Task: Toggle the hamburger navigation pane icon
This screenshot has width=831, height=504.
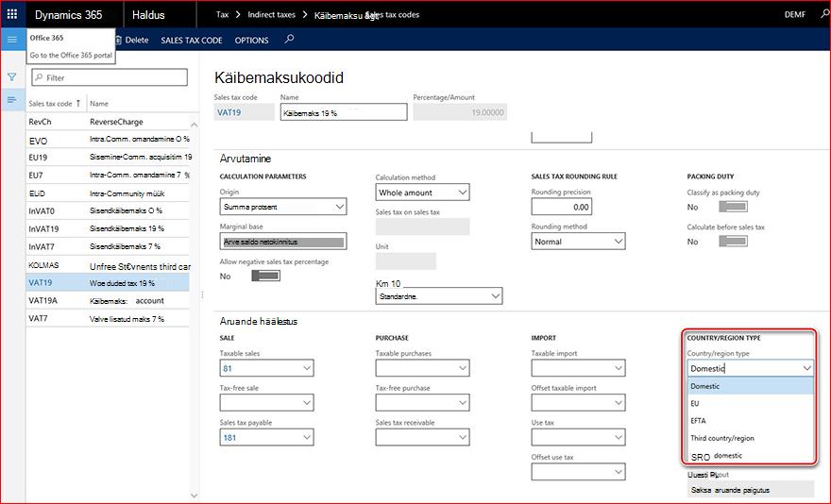Action: pos(12,40)
